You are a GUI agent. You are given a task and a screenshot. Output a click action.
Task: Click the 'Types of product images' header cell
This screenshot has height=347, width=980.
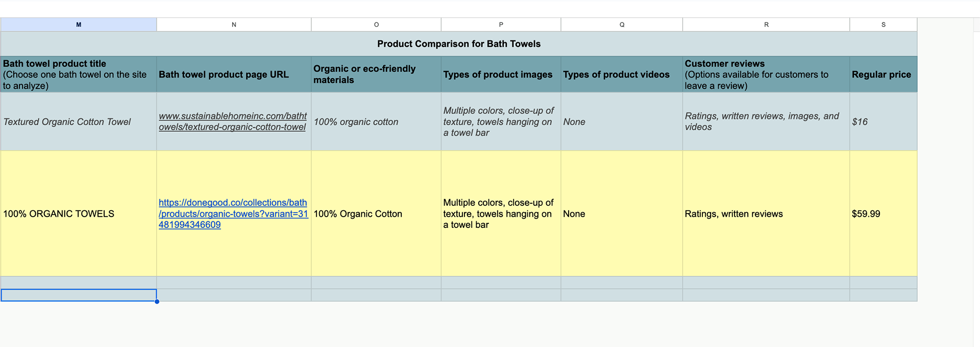(x=501, y=75)
